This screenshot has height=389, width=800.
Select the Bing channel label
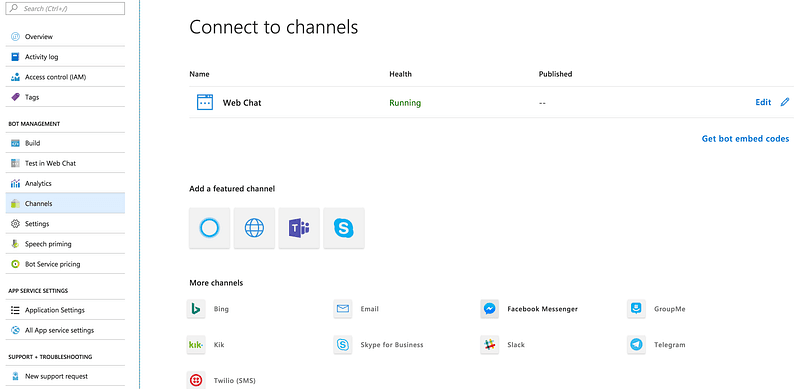point(221,309)
